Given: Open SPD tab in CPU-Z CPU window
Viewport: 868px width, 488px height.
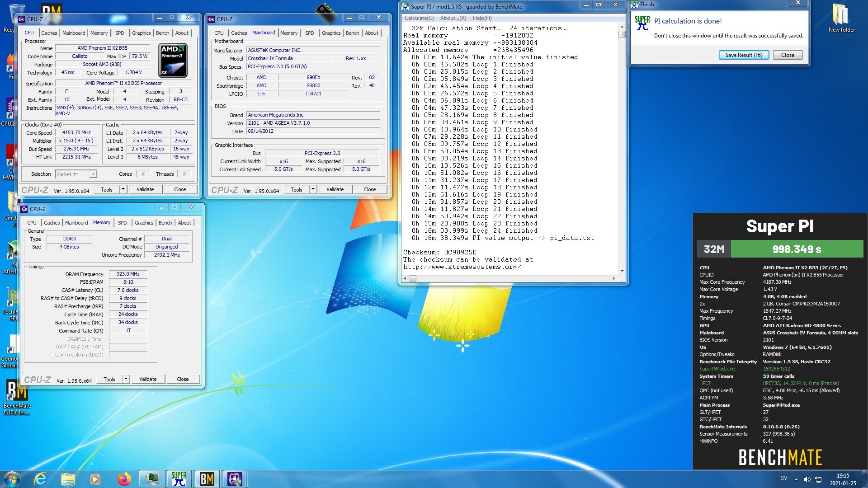Looking at the screenshot, I should pos(119,33).
